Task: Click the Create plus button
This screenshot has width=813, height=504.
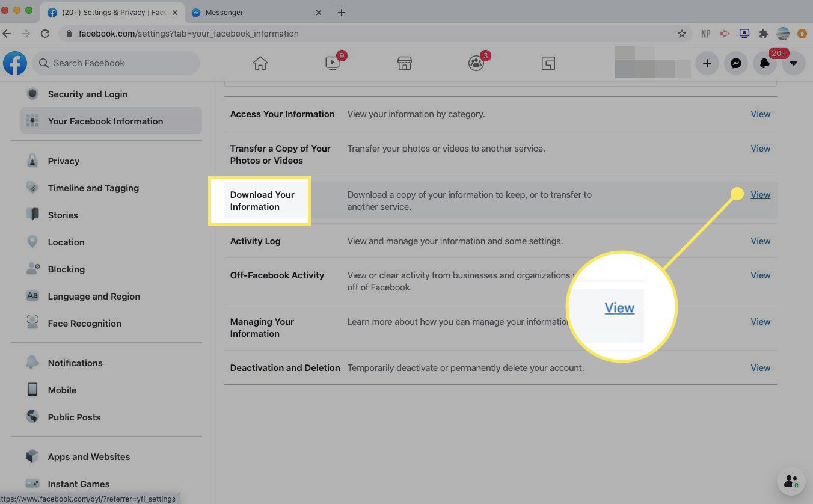Action: click(707, 63)
